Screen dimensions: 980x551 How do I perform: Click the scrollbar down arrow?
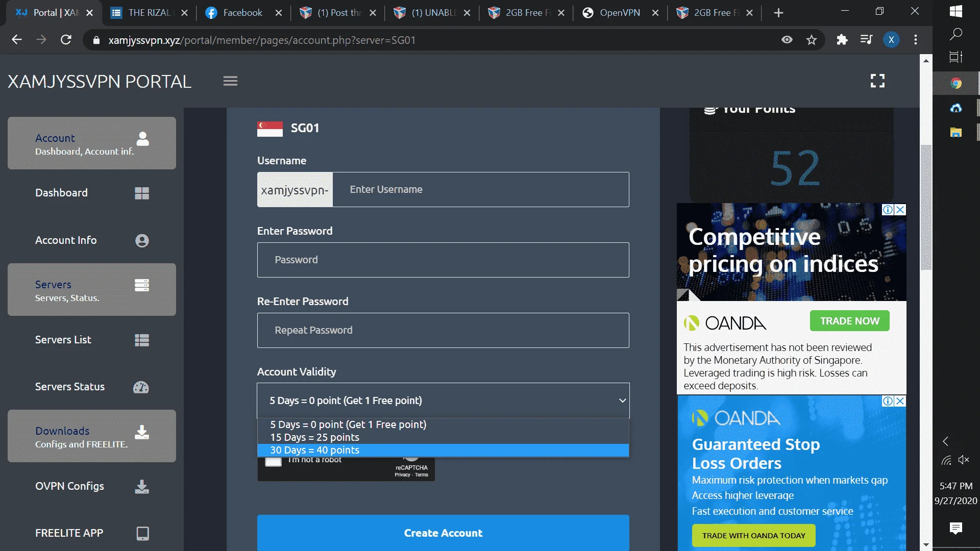(926, 545)
